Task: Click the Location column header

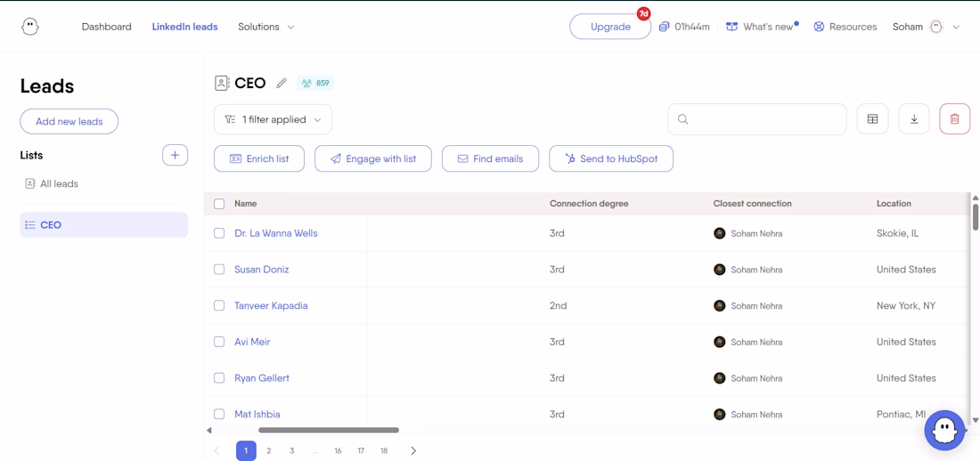Action: [894, 204]
